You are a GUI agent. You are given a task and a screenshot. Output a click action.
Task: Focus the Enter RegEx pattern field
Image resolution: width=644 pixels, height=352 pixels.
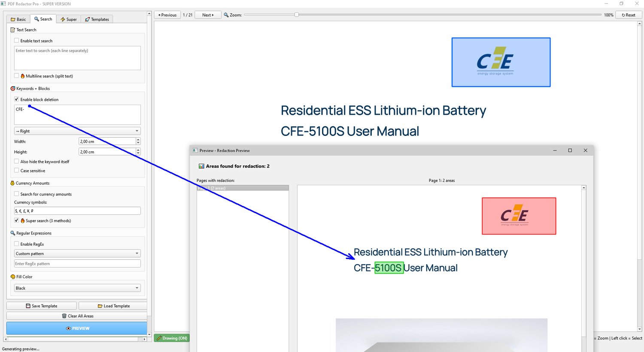(x=77, y=264)
